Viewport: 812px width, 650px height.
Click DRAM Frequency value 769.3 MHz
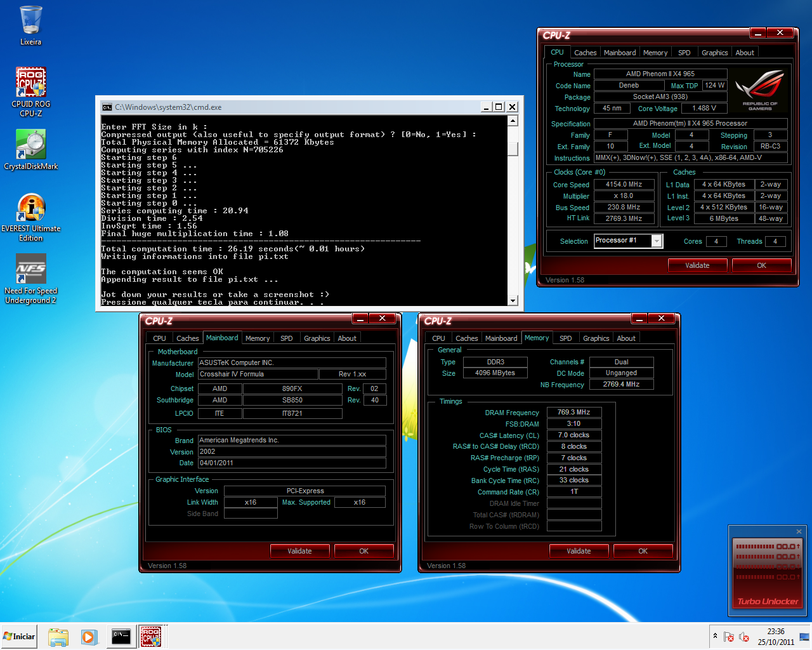point(573,413)
